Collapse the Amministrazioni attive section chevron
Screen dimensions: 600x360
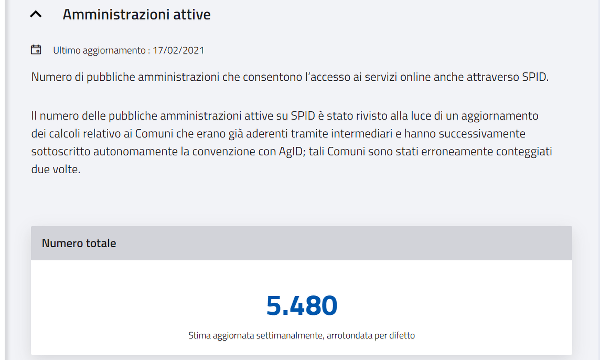click(x=36, y=15)
